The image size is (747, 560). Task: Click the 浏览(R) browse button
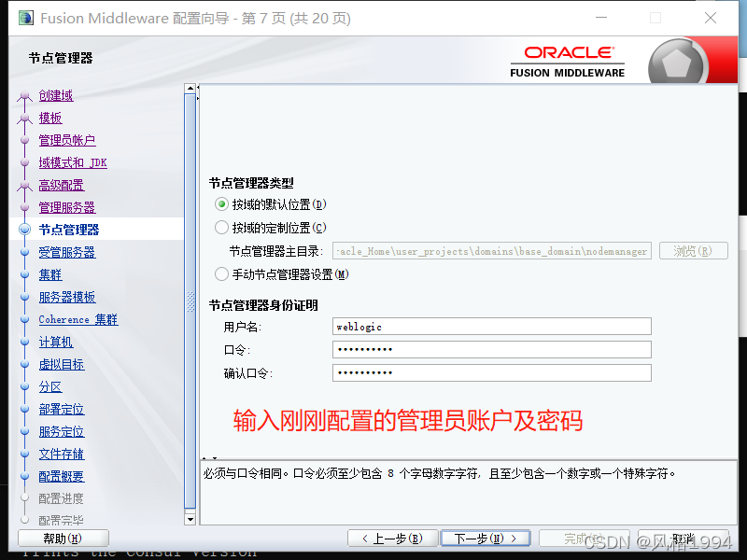pos(693,251)
